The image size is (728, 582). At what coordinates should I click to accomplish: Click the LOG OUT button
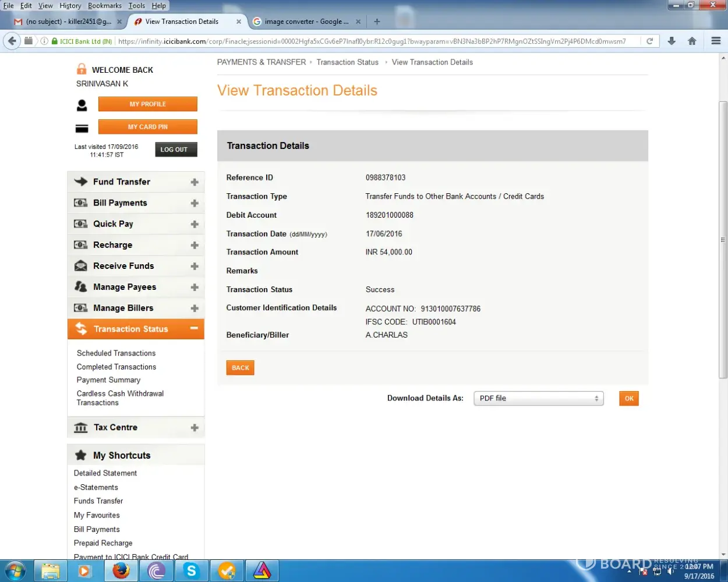pyautogui.click(x=174, y=150)
